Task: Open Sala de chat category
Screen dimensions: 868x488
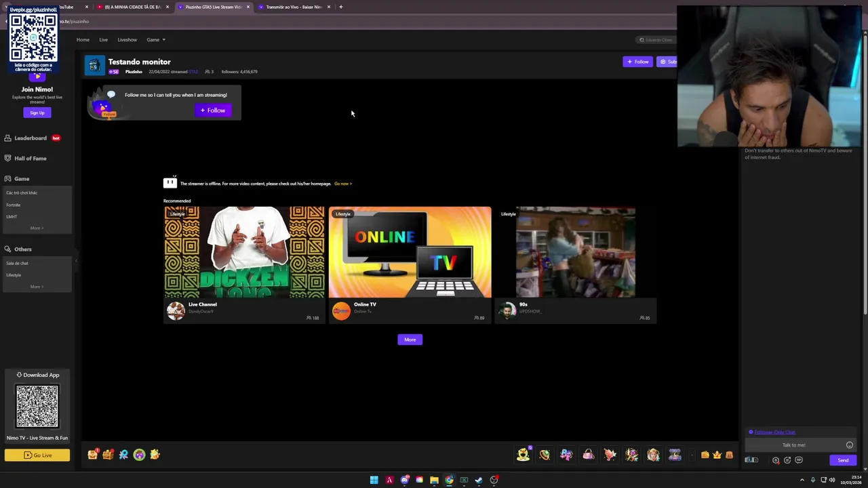Action: [x=17, y=263]
